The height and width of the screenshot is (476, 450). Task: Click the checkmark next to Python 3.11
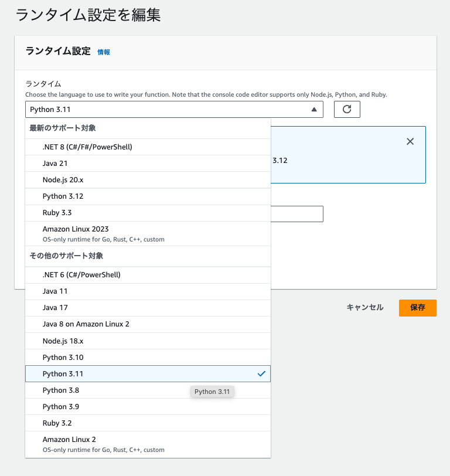click(x=261, y=373)
